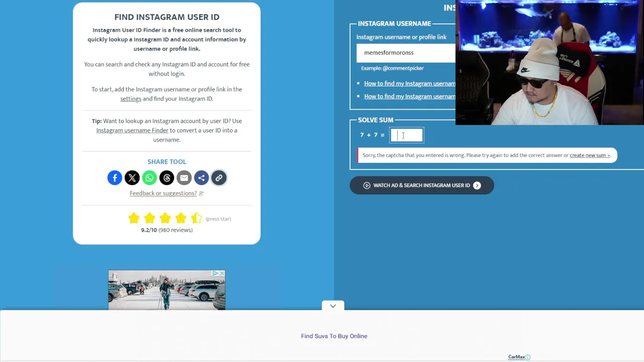Close the parking lot ad with X
Viewport: 644px width, 362px height.
click(221, 273)
